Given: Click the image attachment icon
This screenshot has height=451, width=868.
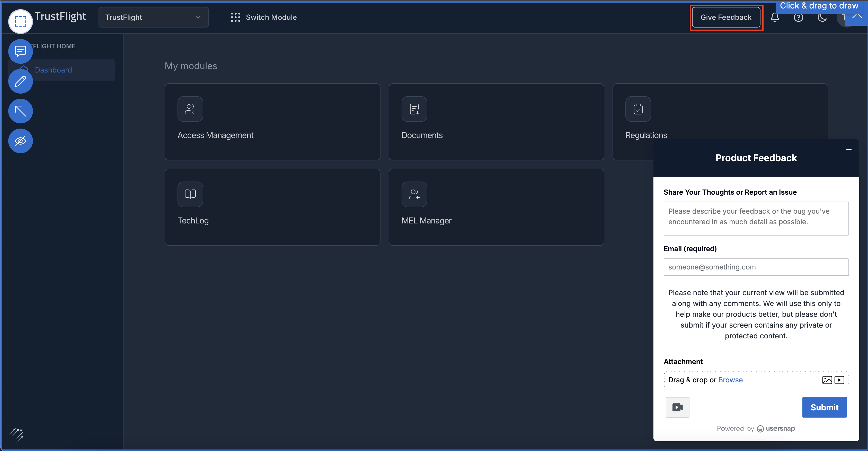Looking at the screenshot, I should pyautogui.click(x=827, y=380).
